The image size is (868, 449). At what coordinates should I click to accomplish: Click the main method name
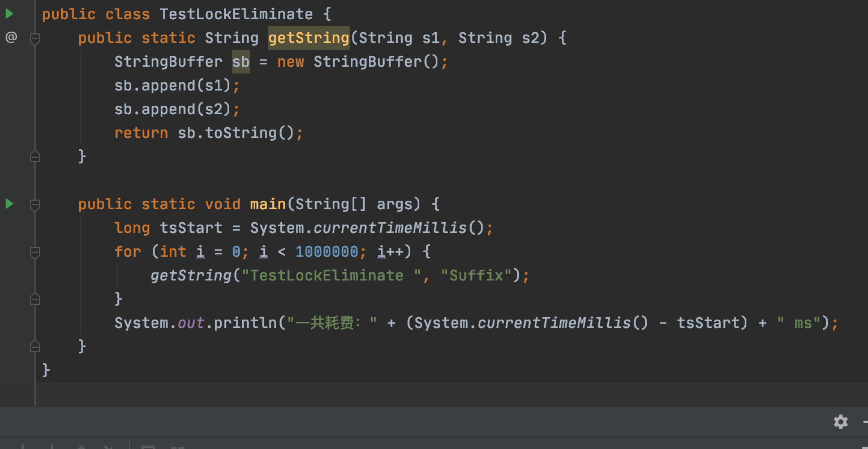tap(268, 204)
